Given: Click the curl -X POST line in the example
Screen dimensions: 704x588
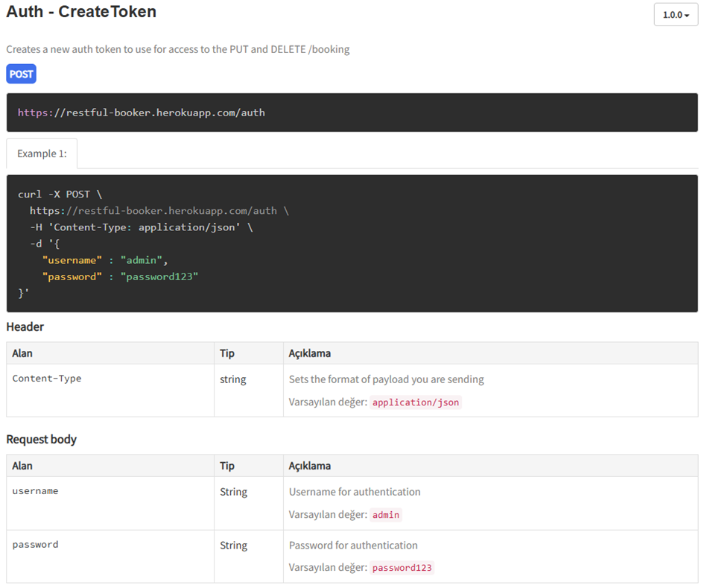Looking at the screenshot, I should pos(60,195).
